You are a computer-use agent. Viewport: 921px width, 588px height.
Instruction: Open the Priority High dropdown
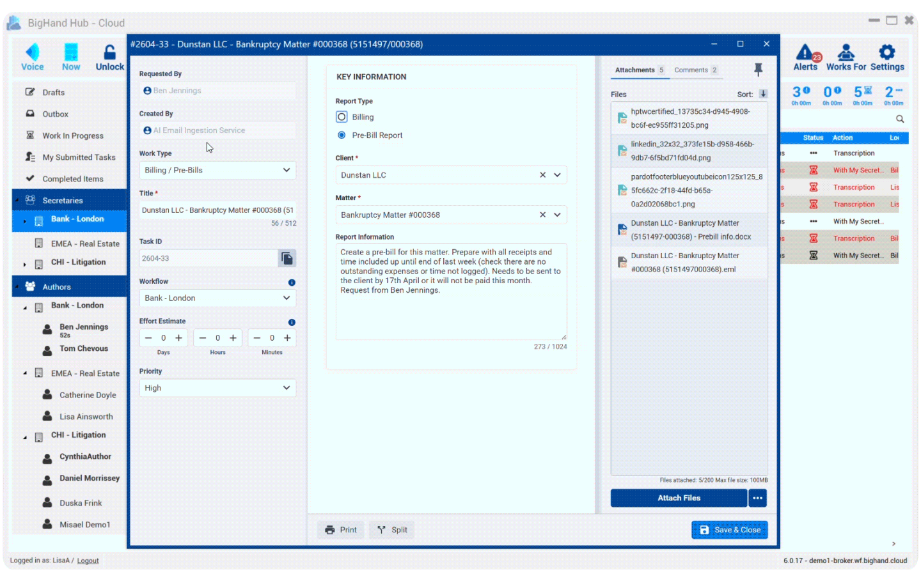point(217,388)
